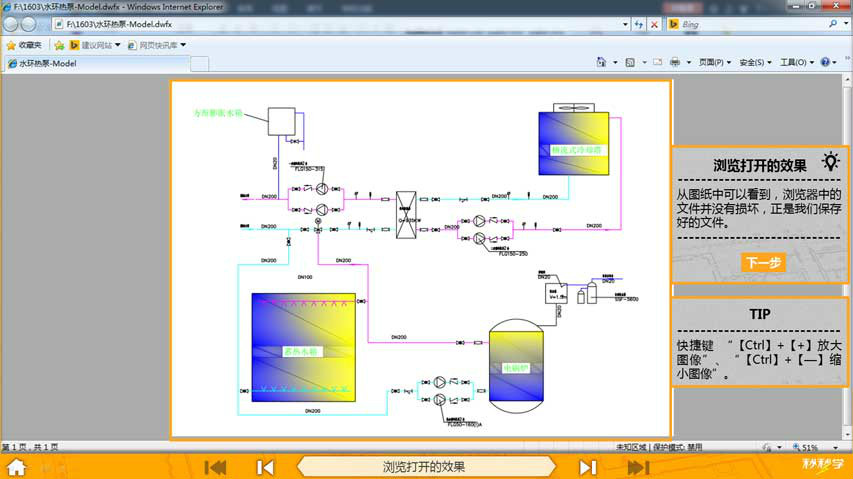Image resolution: width=853 pixels, height=479 pixels.
Task: Open a new blank tab
Action: click(x=199, y=64)
